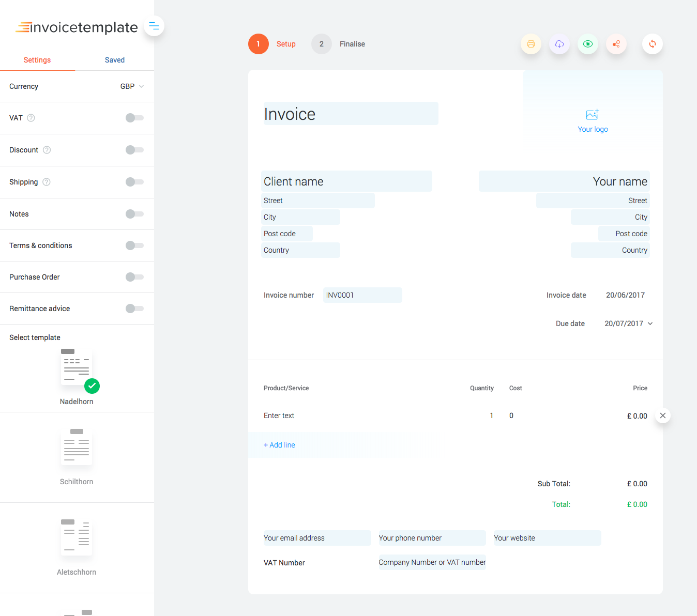
Task: Click the + Add line link
Action: [x=279, y=445]
